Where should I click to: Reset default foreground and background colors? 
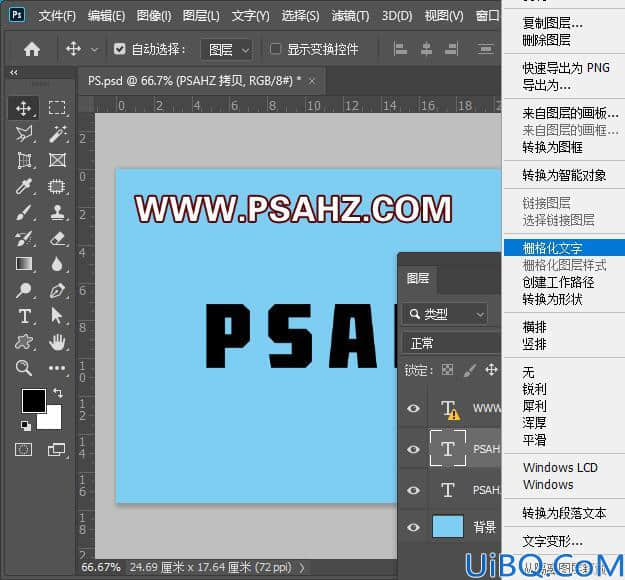(26, 426)
